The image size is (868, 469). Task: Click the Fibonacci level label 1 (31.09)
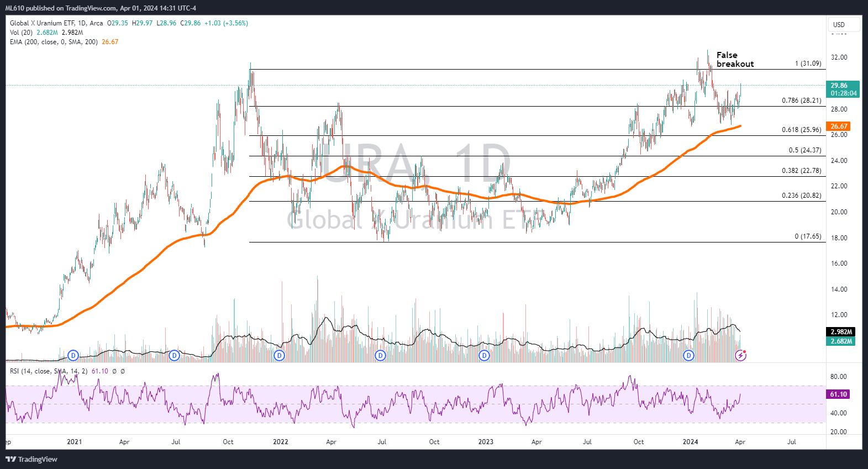[x=808, y=64]
